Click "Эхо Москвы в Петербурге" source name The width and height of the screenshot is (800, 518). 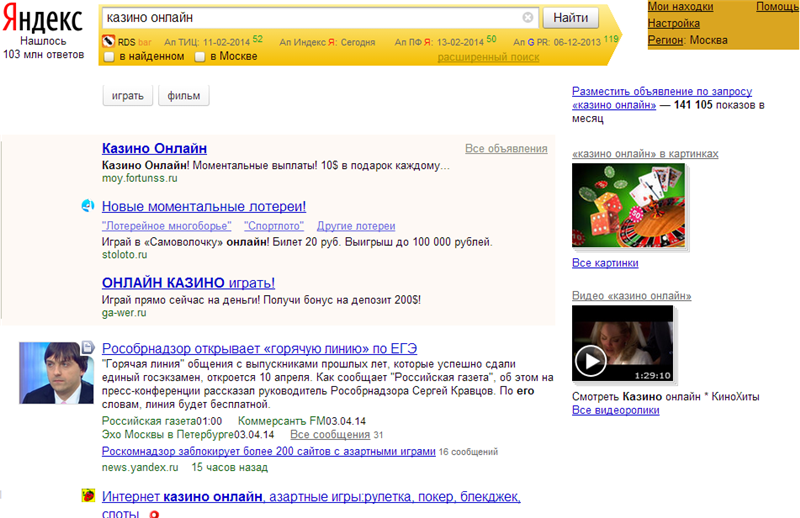click(168, 435)
